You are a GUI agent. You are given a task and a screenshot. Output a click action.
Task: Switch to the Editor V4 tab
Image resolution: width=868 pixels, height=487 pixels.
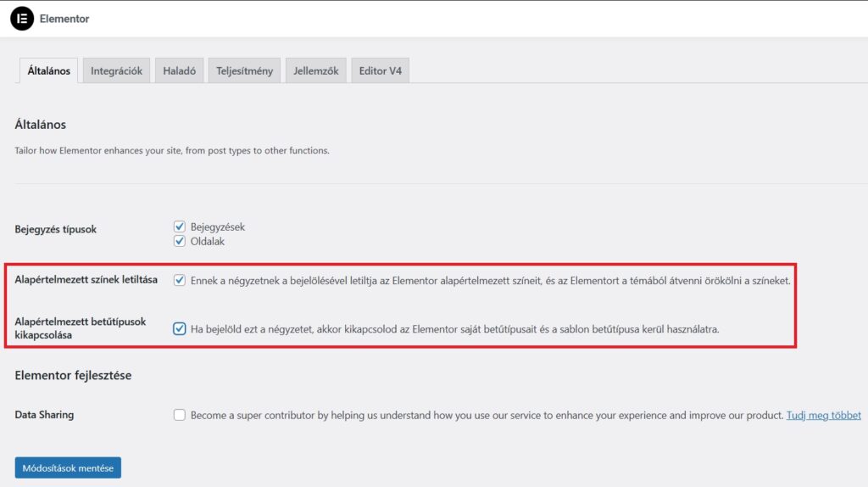click(x=380, y=71)
